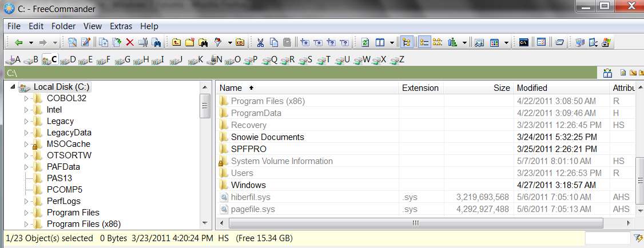Switch to network drive Z

tap(397, 60)
